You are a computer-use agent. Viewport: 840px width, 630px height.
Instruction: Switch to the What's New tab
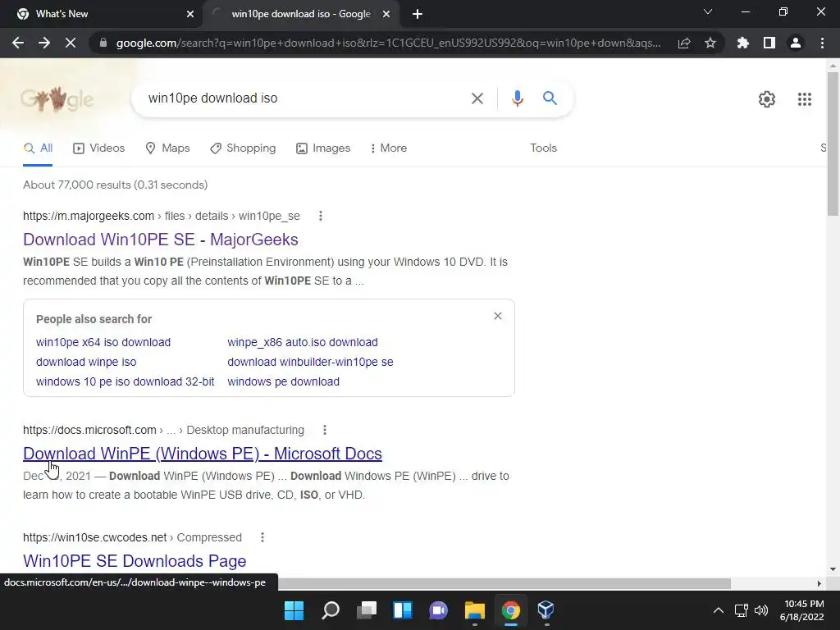coord(102,14)
